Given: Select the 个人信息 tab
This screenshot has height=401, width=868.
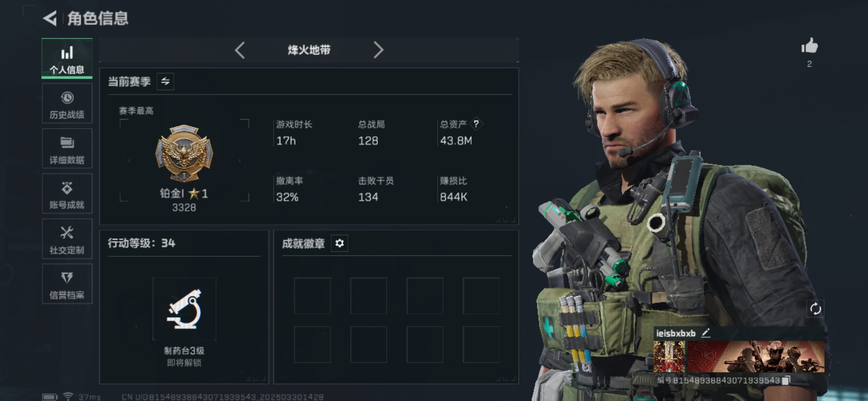Looking at the screenshot, I should (x=67, y=58).
